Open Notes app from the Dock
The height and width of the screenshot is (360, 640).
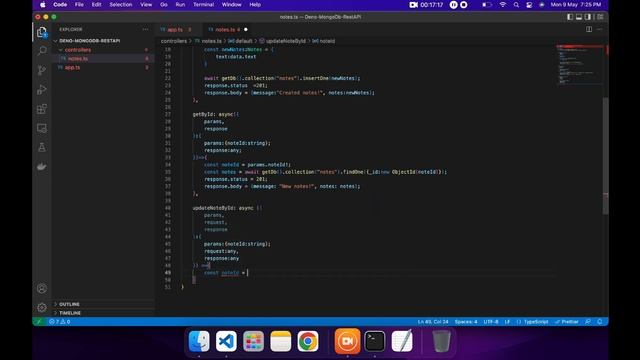(280, 341)
